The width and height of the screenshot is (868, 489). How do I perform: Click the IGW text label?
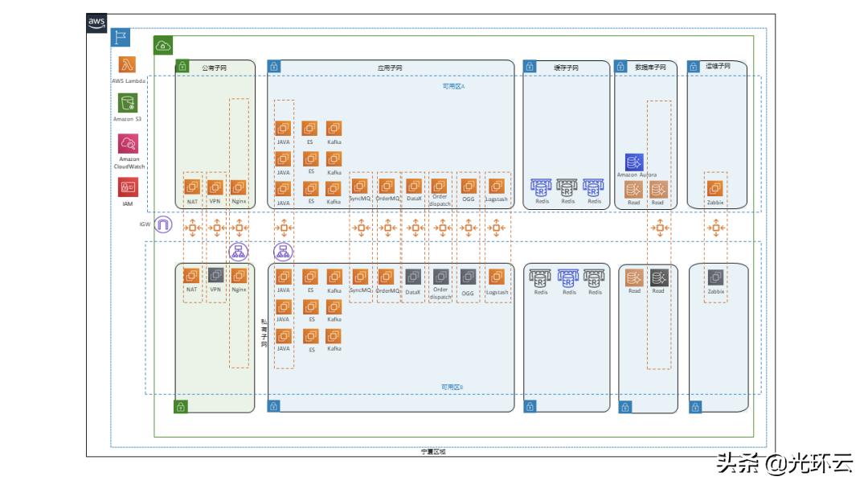pyautogui.click(x=145, y=224)
